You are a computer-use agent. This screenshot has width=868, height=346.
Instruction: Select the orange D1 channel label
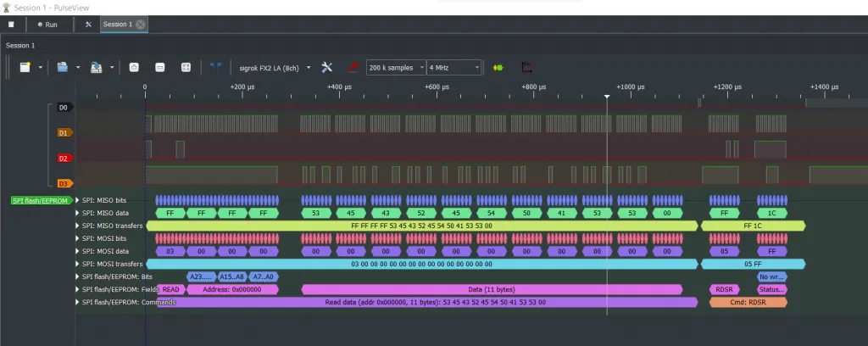point(64,133)
